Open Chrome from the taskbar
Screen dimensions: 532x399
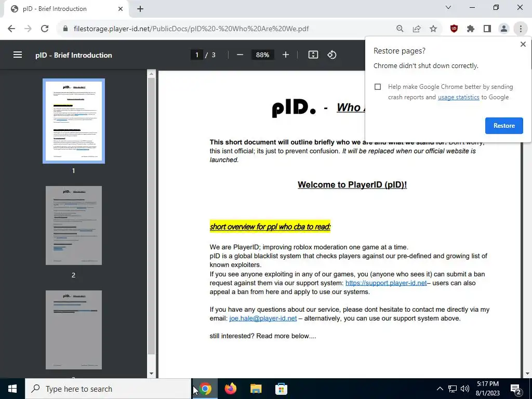pyautogui.click(x=205, y=389)
